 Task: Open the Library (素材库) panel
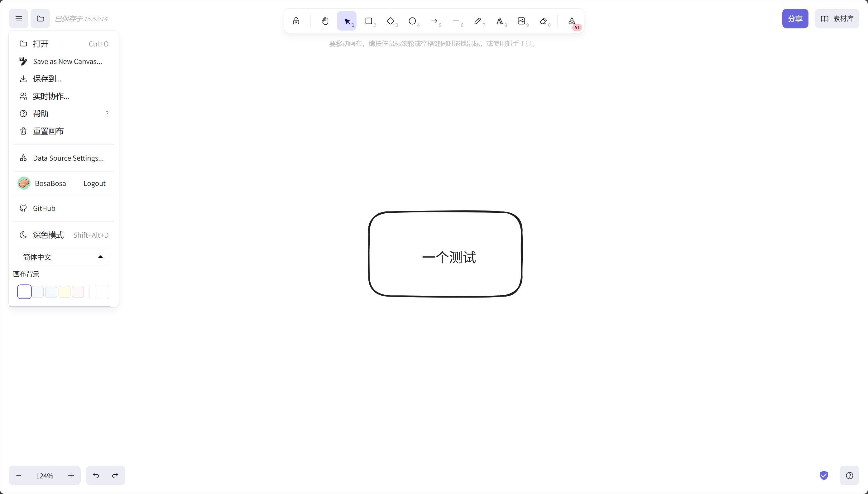coord(837,19)
